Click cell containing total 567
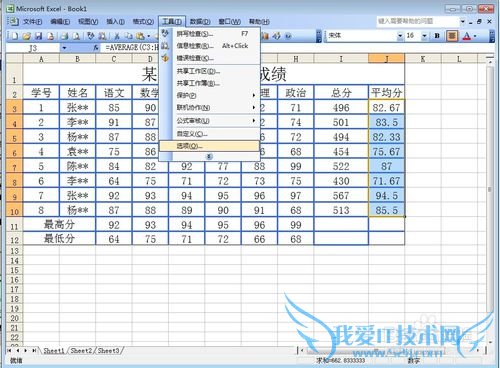Screen dimensions: 500x368 341,195
